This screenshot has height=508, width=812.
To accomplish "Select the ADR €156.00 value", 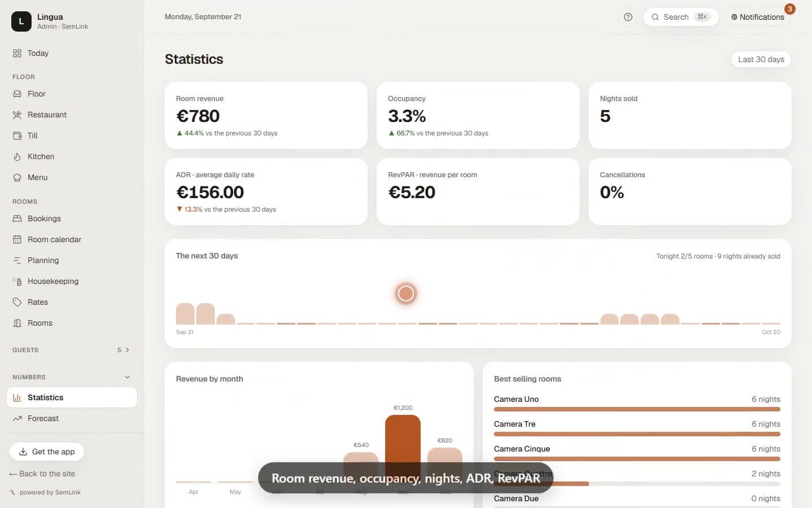I will click(210, 192).
